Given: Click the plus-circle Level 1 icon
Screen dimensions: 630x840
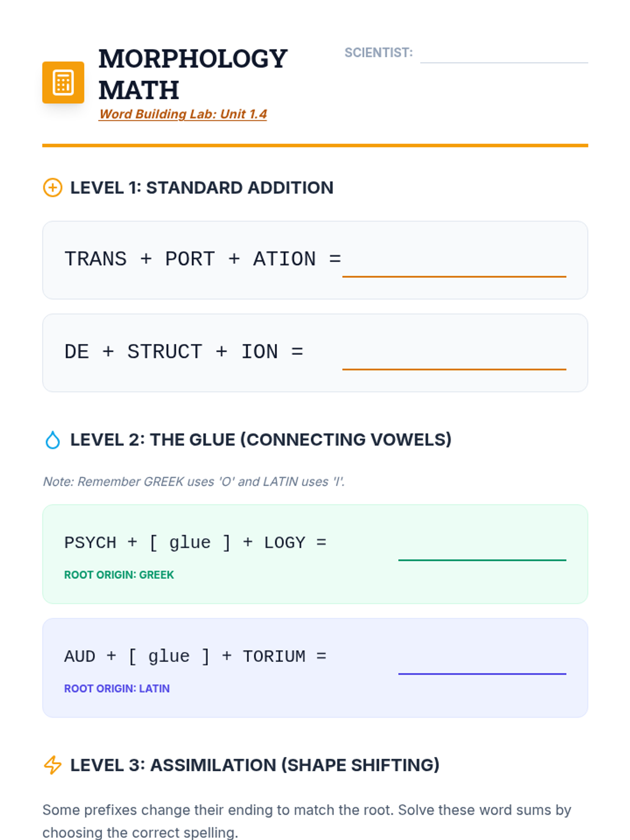Looking at the screenshot, I should [52, 187].
